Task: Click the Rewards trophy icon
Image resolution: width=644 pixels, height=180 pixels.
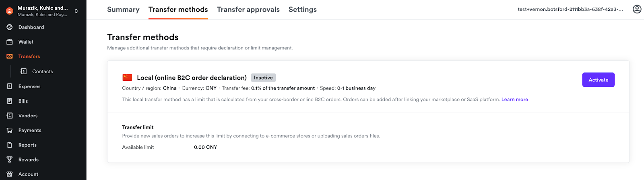Action: click(x=10, y=160)
